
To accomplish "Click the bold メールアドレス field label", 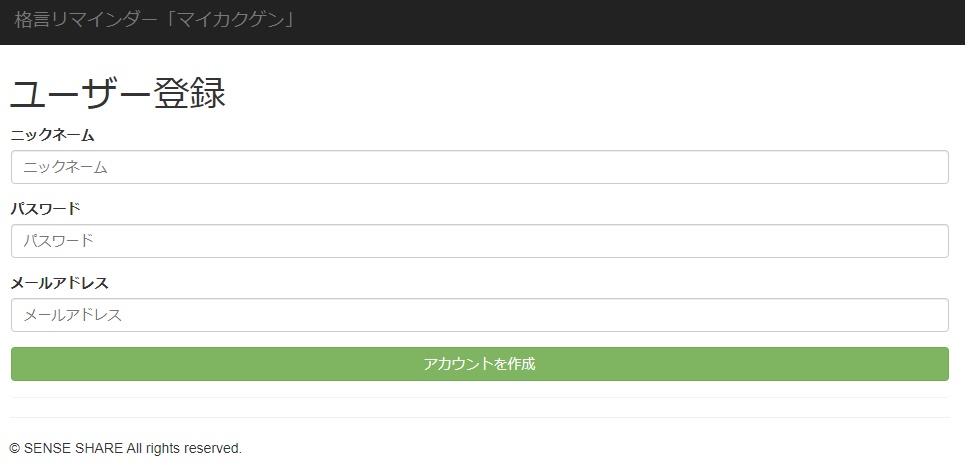I will click(60, 283).
